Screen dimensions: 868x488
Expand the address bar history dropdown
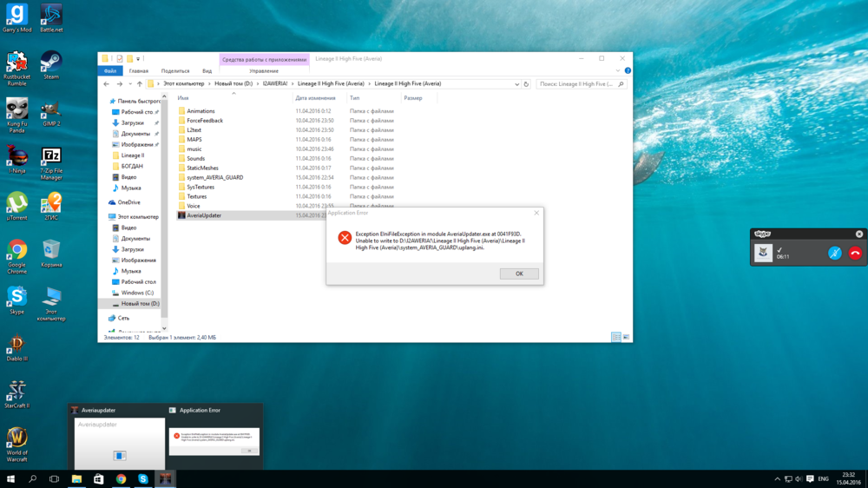517,84
